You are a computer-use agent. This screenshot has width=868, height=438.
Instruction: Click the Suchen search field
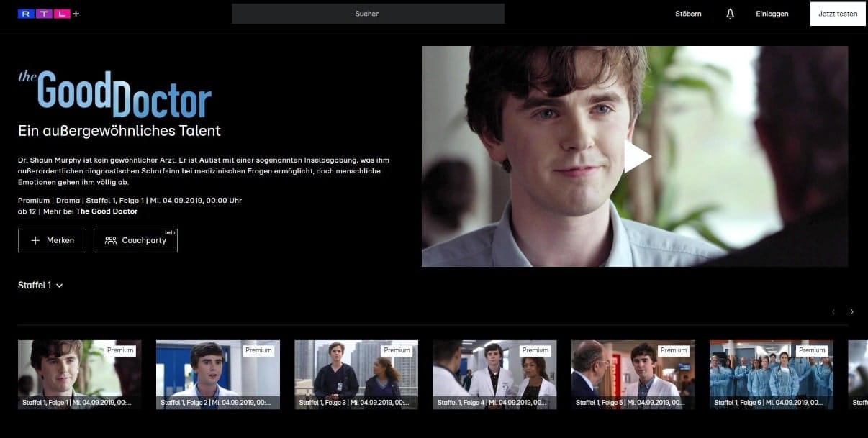coord(368,14)
